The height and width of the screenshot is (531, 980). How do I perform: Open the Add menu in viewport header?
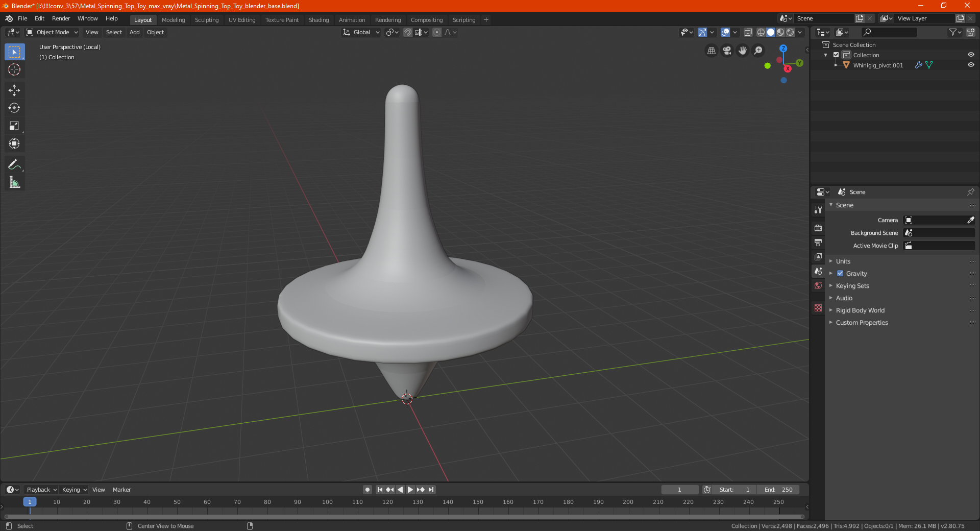point(134,32)
